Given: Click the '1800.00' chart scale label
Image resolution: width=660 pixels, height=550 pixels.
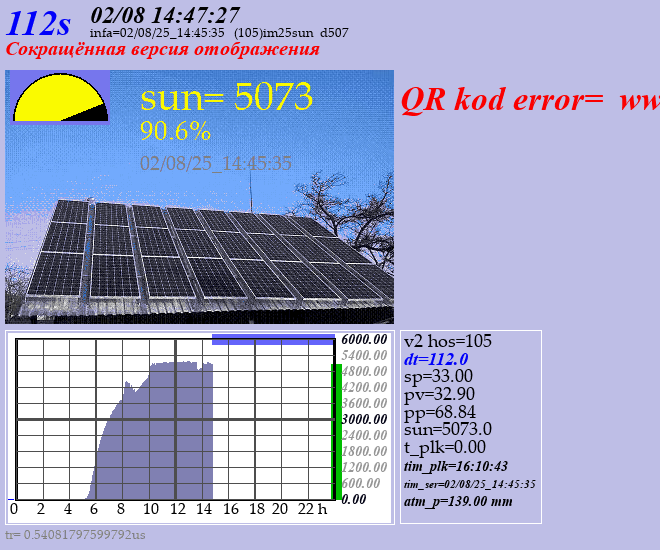Looking at the screenshot, I should click(x=364, y=451).
